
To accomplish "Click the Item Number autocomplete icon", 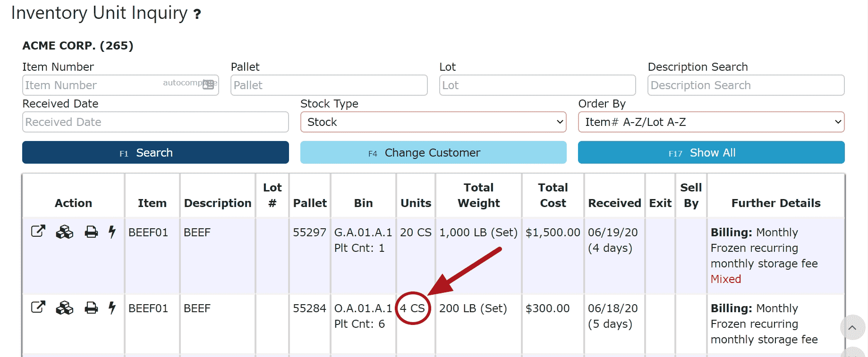I will click(208, 85).
